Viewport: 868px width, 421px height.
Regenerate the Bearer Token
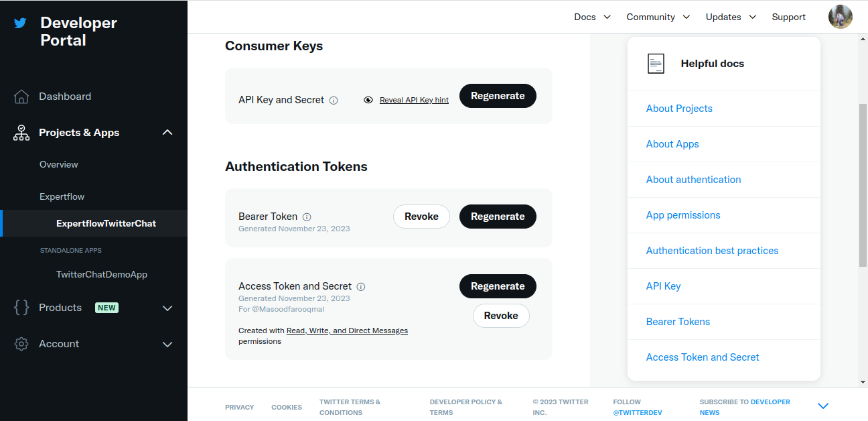click(x=498, y=217)
